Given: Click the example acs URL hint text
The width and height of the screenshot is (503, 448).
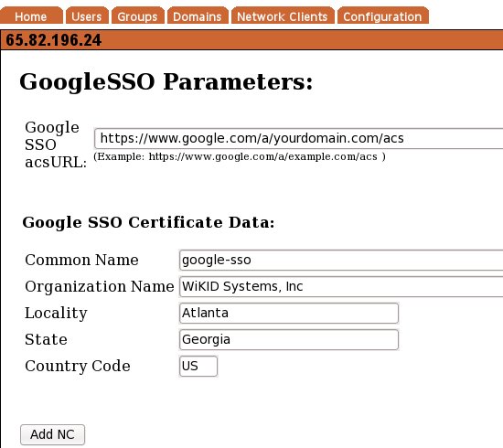Looking at the screenshot, I should click(x=240, y=157).
